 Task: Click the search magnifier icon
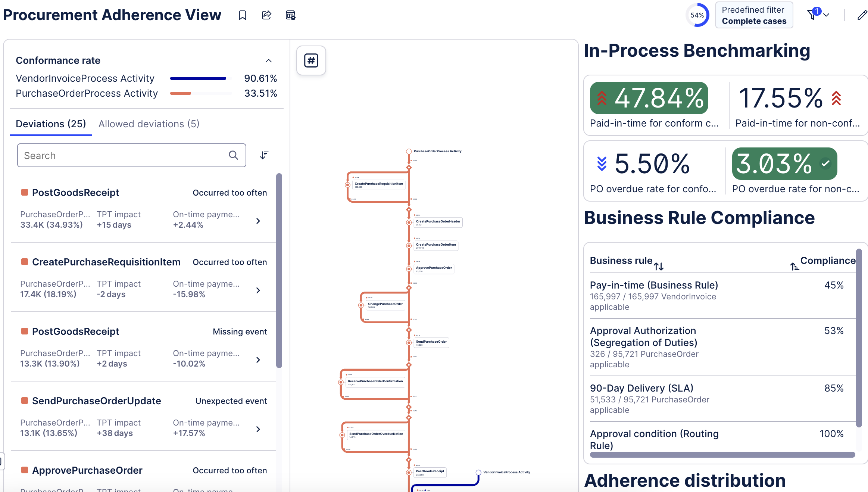pos(234,155)
